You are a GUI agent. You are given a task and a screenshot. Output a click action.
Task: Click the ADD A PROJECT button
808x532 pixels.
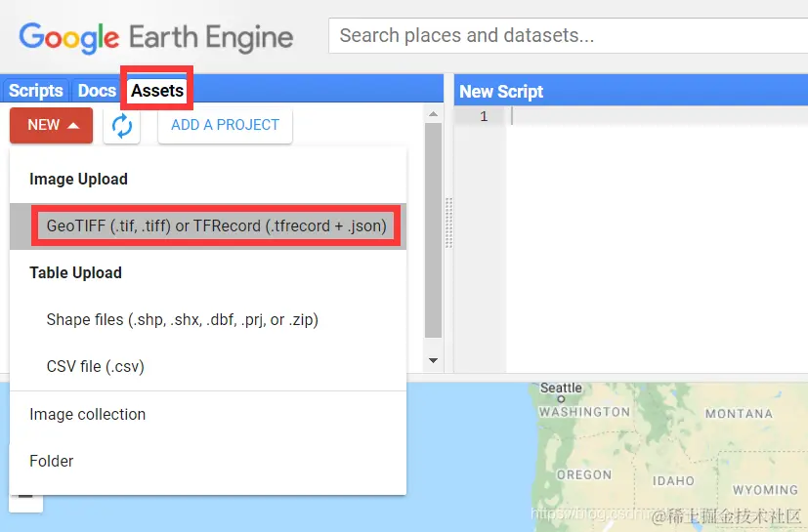225,125
